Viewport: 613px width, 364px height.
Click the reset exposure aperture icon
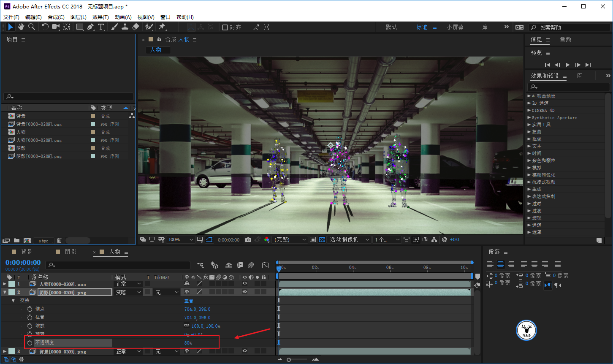click(444, 240)
